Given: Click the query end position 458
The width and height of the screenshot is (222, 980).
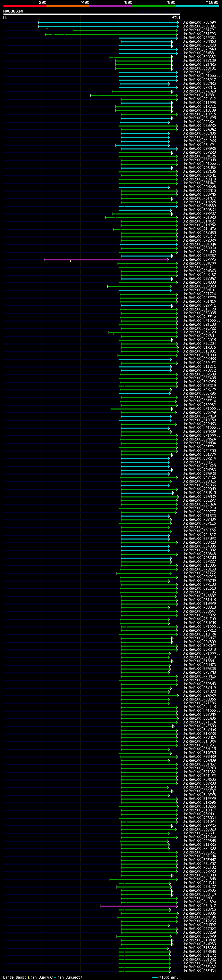Looking at the screenshot, I should (175, 17).
